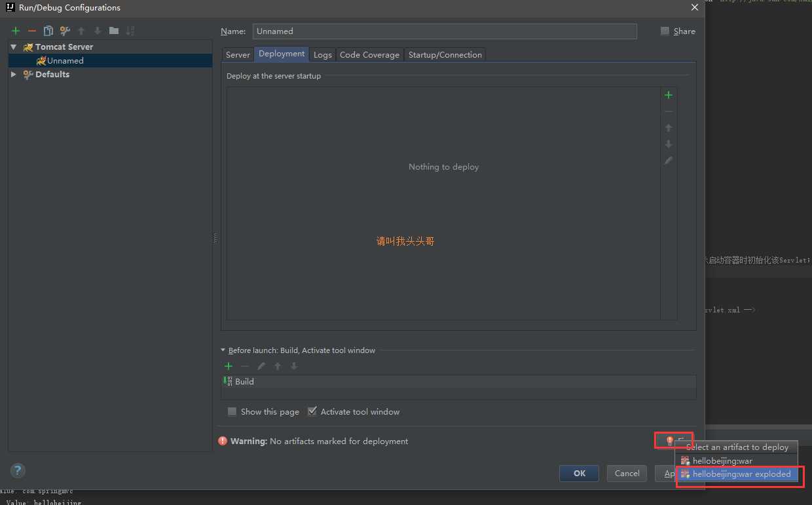This screenshot has height=505, width=812.
Task: Move Before launch task down
Action: tap(294, 366)
